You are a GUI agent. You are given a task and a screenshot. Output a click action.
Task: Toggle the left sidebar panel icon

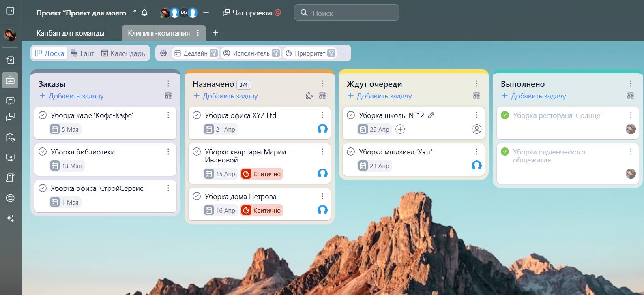[11, 11]
